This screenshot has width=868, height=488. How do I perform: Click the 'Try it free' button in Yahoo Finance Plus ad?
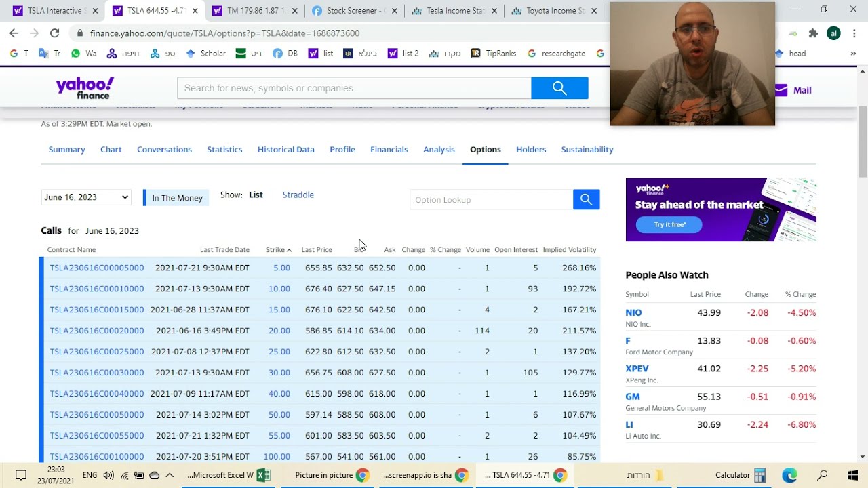point(669,224)
